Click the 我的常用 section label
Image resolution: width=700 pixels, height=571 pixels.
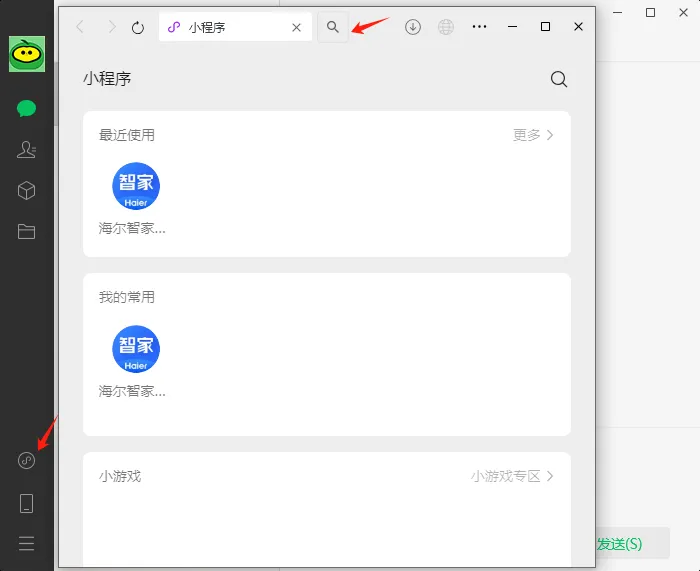[127, 297]
